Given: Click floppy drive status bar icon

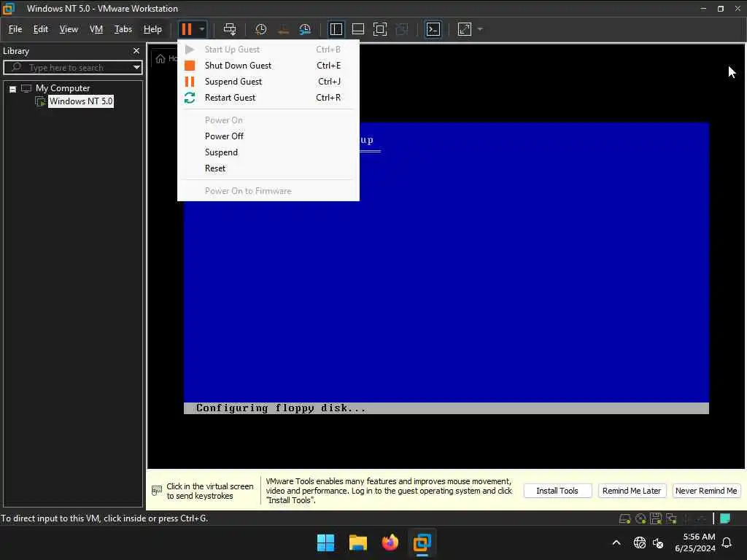Looking at the screenshot, I should click(x=656, y=518).
